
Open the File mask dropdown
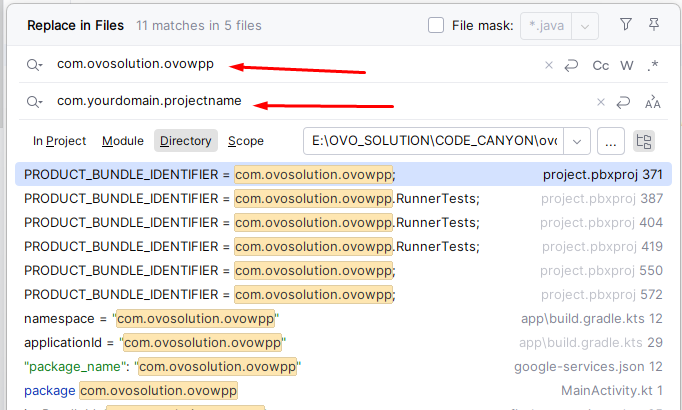click(x=587, y=25)
